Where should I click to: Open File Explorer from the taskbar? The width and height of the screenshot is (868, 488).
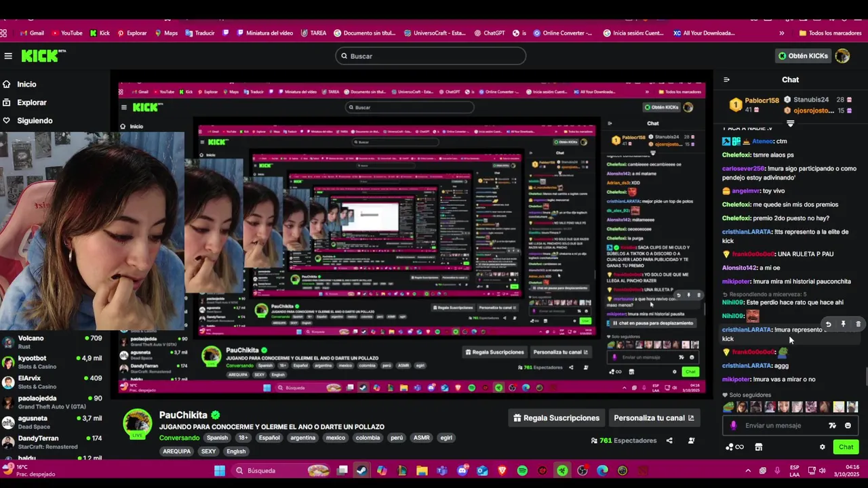pos(422,470)
